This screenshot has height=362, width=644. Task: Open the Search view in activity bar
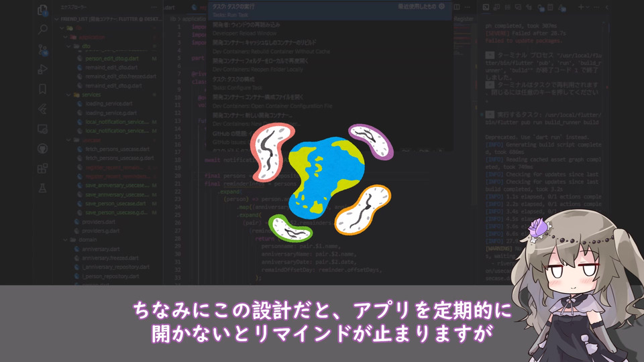[42, 29]
